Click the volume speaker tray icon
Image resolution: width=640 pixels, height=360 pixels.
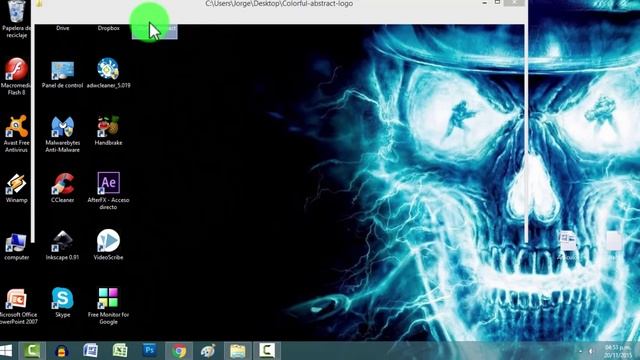pos(591,351)
